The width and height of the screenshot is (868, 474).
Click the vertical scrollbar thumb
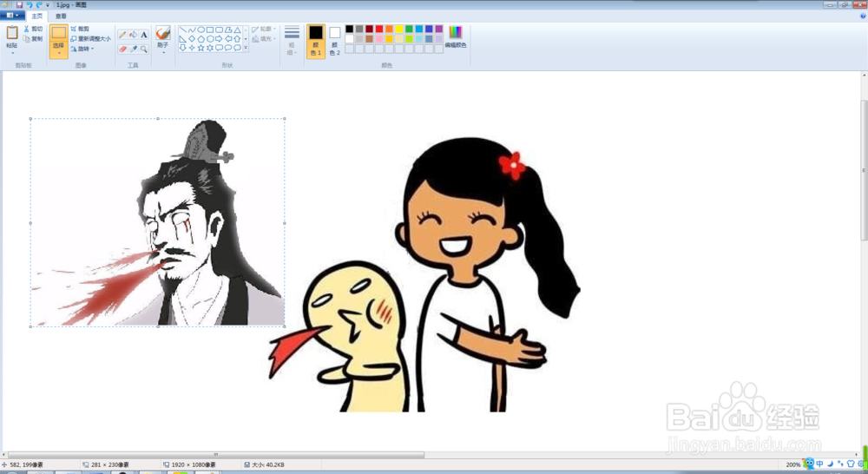[864, 170]
